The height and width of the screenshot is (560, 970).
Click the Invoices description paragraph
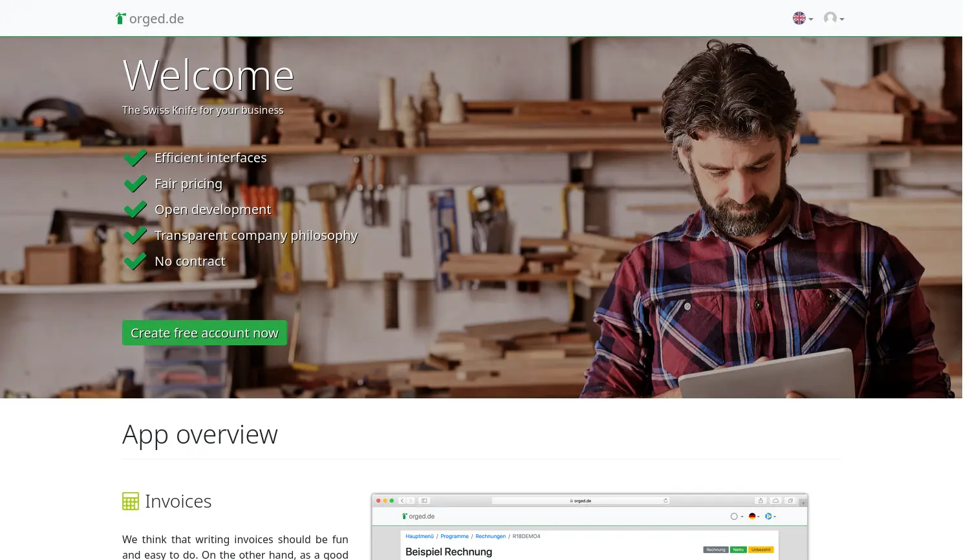(235, 546)
